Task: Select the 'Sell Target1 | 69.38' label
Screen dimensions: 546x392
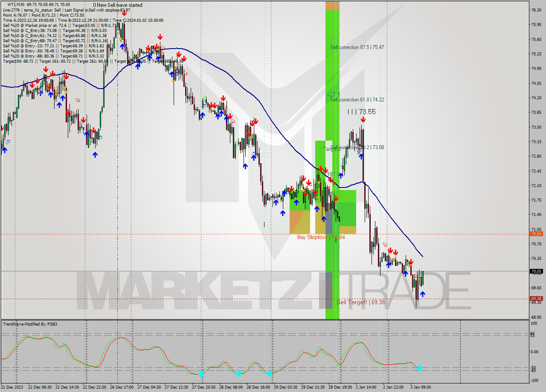Action: point(360,302)
